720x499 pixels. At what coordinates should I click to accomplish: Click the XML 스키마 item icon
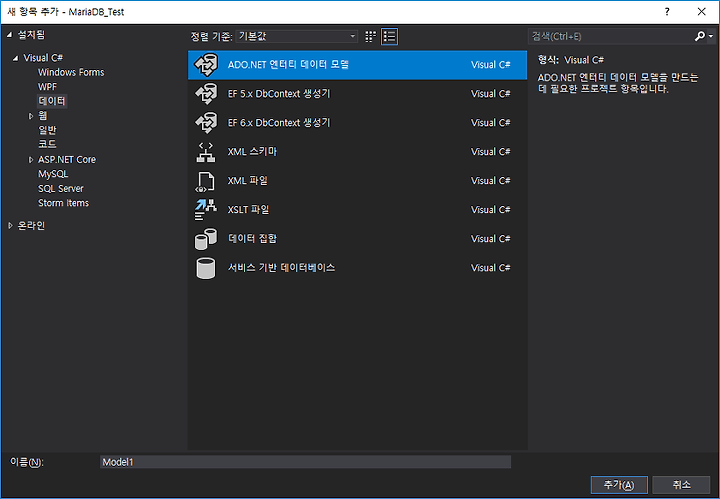click(206, 152)
